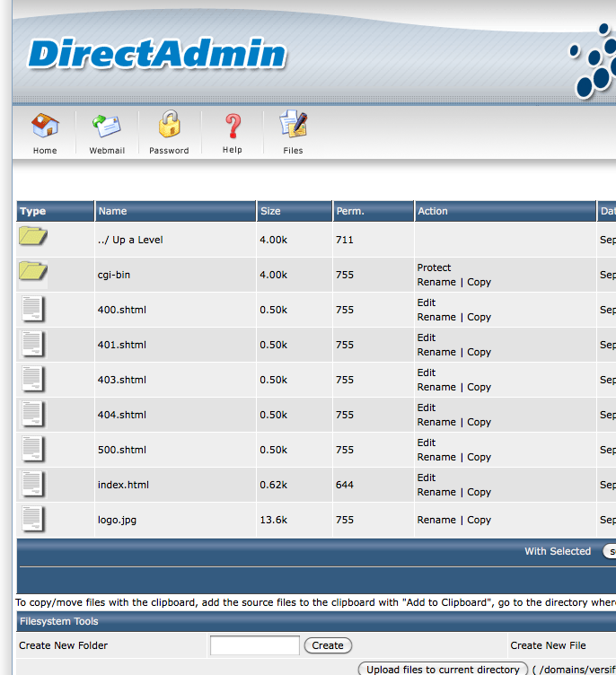Click file icon for index.html
This screenshot has height=675, width=616.
coord(33,484)
